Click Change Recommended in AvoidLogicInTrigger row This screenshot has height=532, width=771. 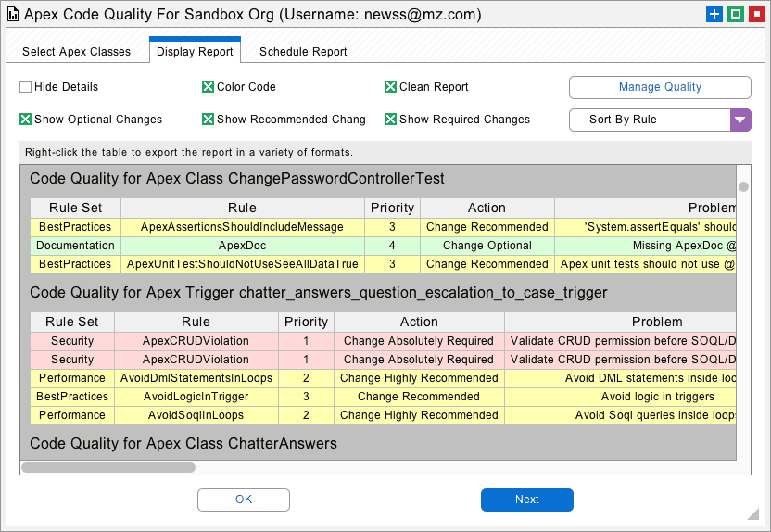[x=419, y=397]
